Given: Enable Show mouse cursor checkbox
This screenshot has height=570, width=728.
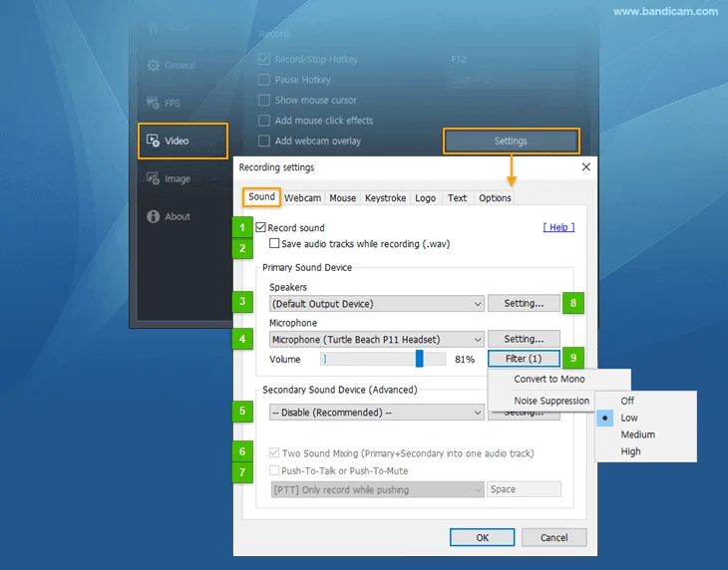Looking at the screenshot, I should (x=264, y=101).
